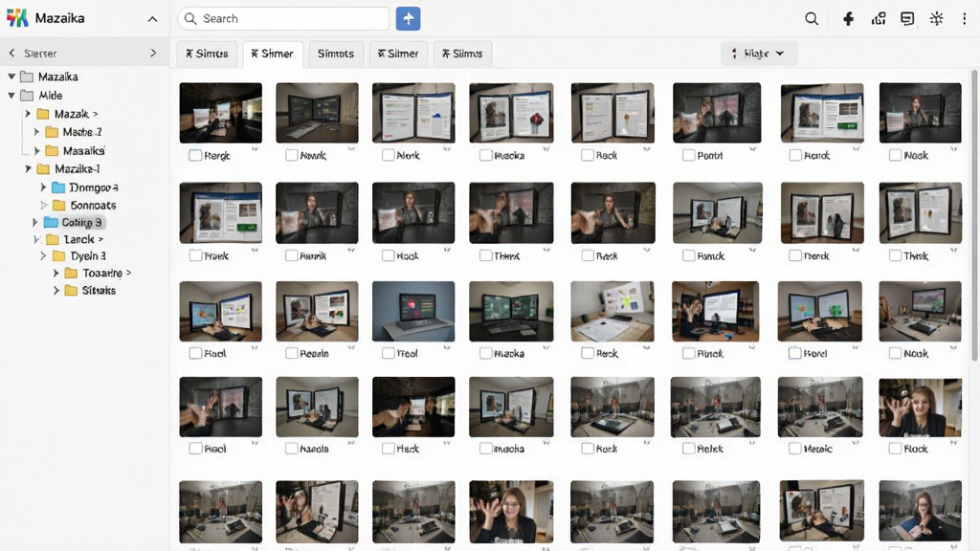Go forward with the sidebar right arrow
The width and height of the screenshot is (980, 551).
point(153,54)
